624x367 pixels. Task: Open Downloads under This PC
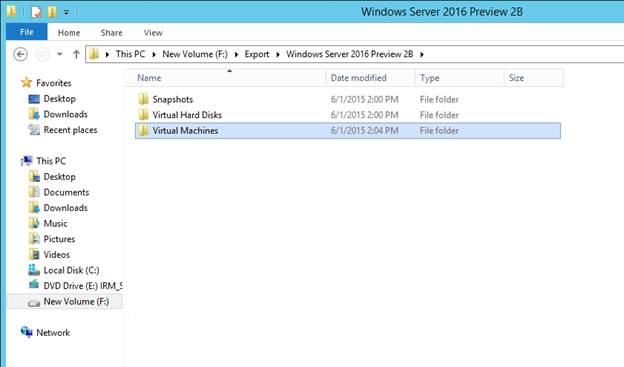point(65,208)
